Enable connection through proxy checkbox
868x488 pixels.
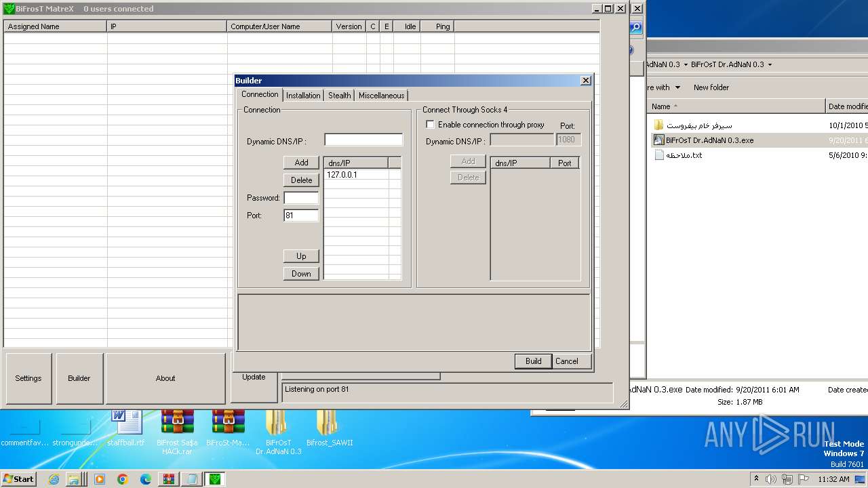click(430, 125)
